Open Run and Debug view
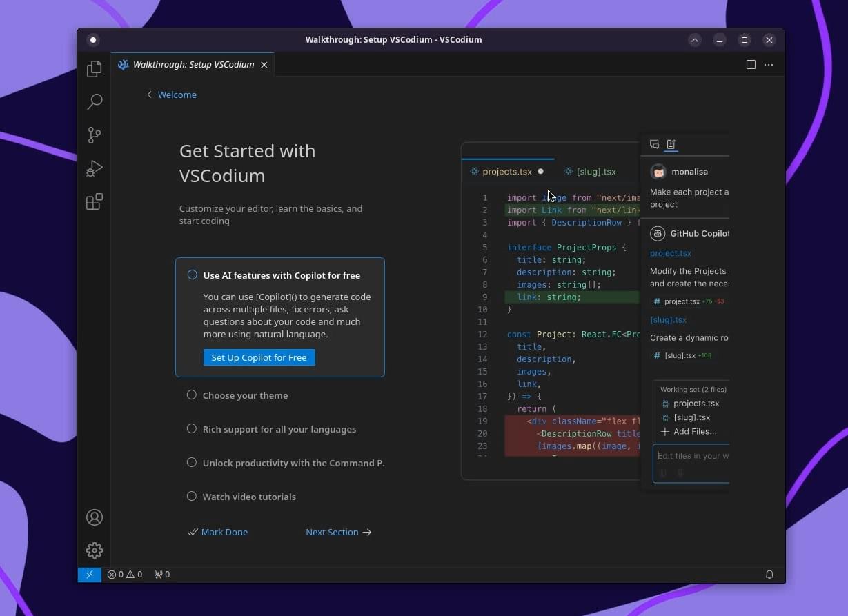 click(x=95, y=168)
